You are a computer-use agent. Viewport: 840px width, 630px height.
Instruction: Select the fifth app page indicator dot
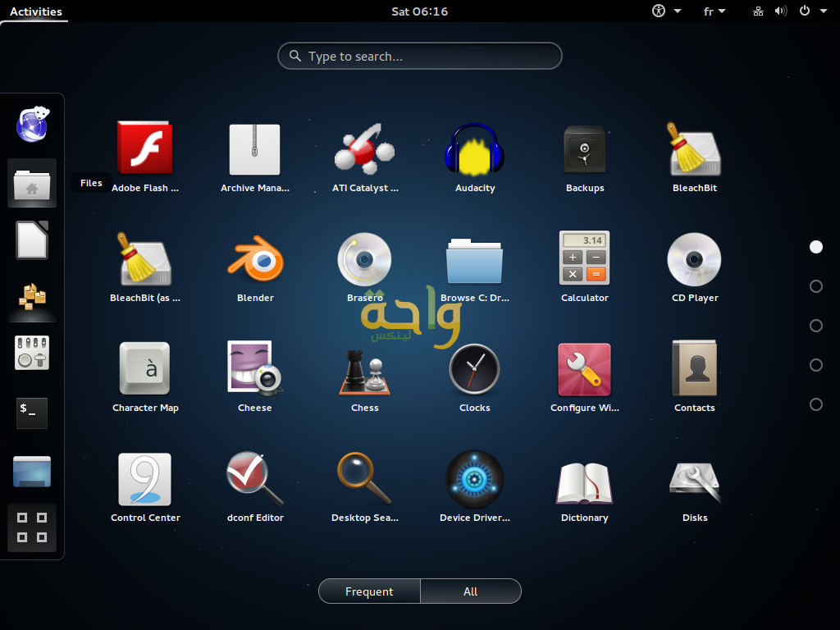[x=816, y=404]
